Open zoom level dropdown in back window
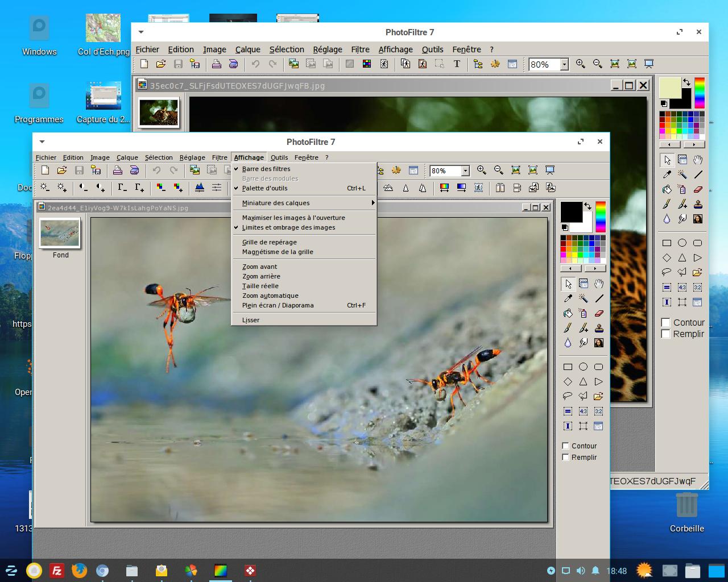 [x=564, y=65]
